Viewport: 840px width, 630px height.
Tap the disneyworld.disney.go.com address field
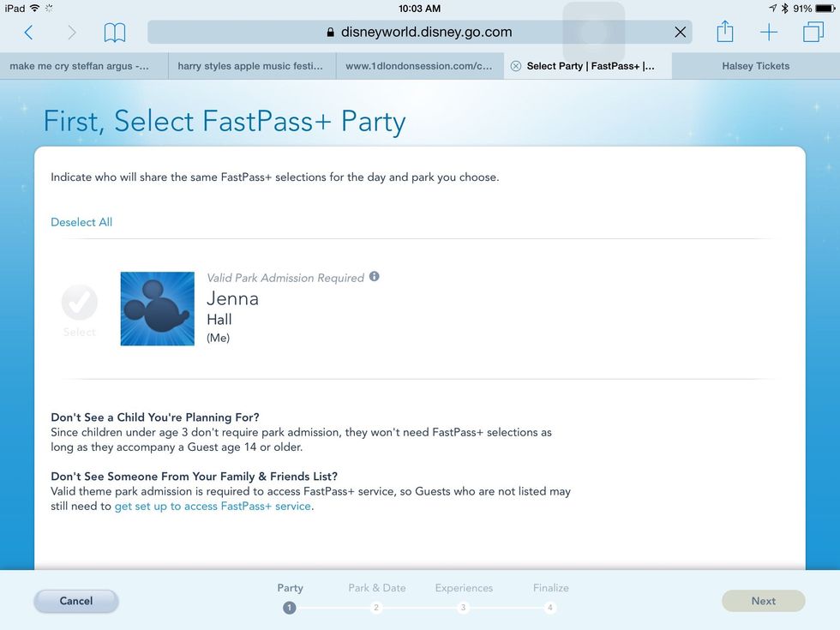pyautogui.click(x=419, y=33)
